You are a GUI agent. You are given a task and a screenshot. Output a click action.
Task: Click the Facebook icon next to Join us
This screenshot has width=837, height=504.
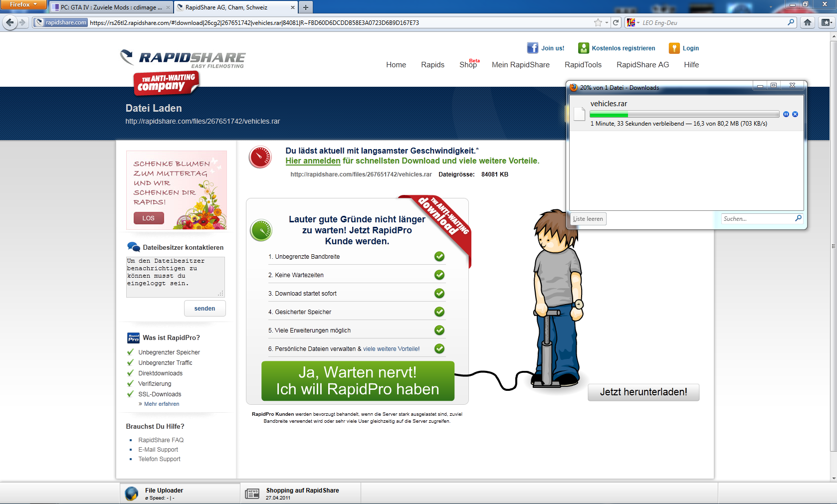pos(533,48)
